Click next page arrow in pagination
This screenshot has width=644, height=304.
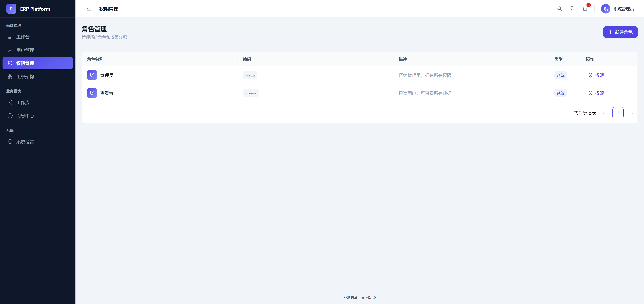click(632, 113)
